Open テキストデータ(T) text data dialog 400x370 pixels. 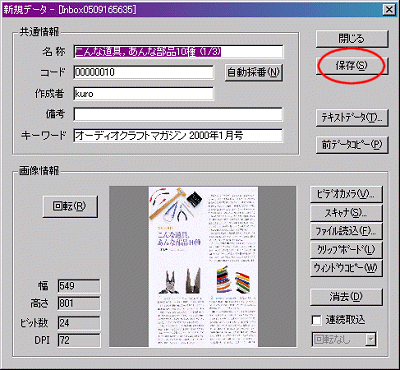352,118
